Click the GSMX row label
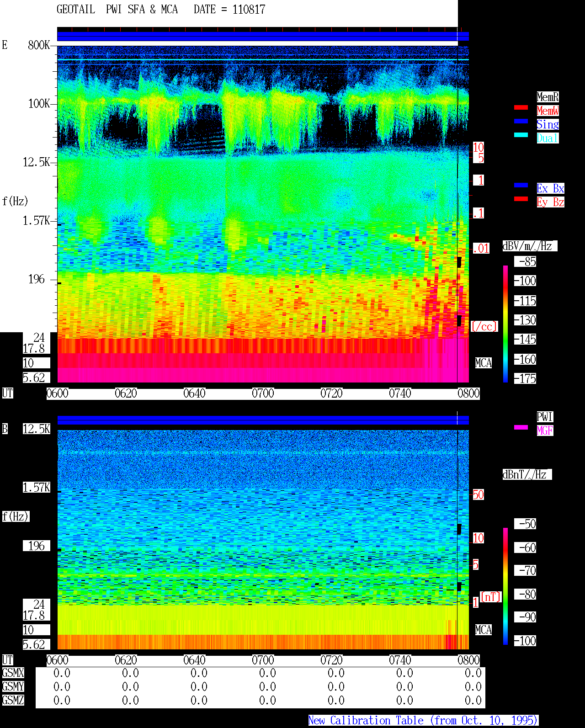 [x=13, y=673]
